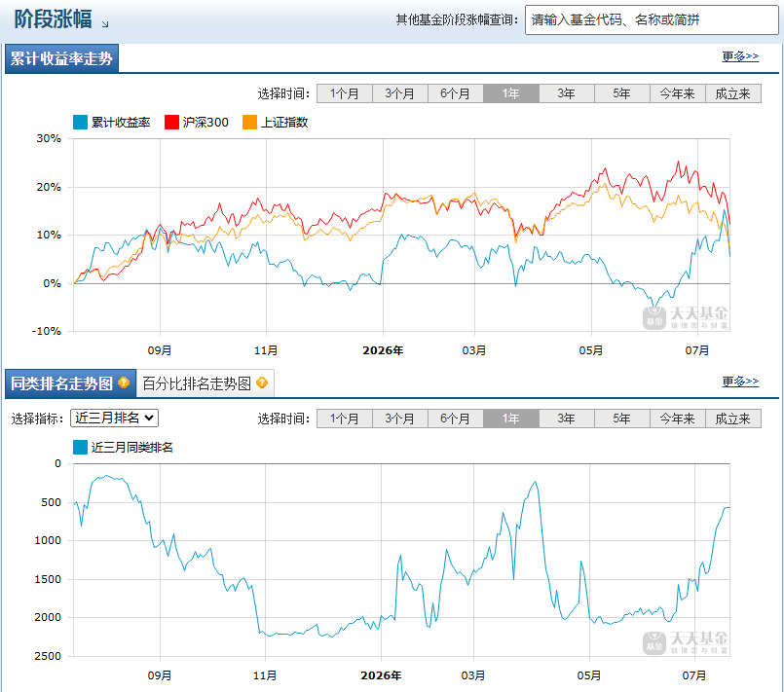Click the blue 近三月同类排名 legend swatch
The image size is (784, 692).
coord(80,447)
